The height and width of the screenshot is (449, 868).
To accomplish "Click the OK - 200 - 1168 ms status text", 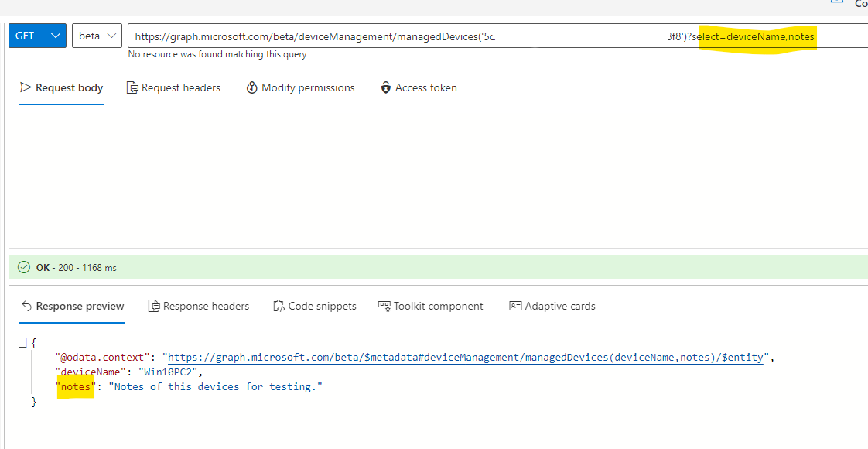I will [77, 267].
